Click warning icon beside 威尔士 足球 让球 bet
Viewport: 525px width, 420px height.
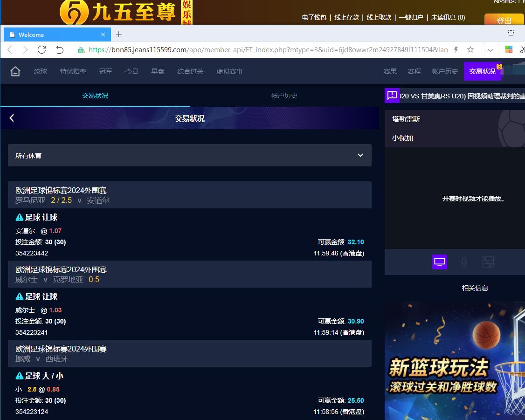[20, 297]
